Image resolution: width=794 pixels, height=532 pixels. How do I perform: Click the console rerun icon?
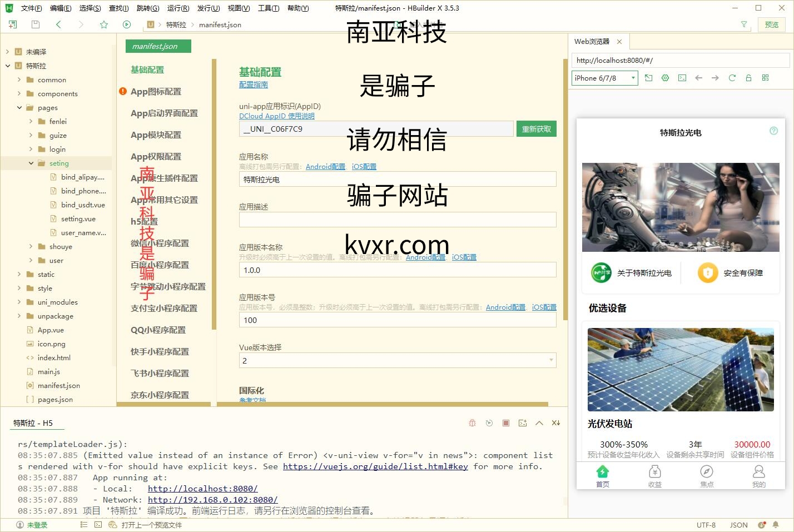[x=489, y=423]
